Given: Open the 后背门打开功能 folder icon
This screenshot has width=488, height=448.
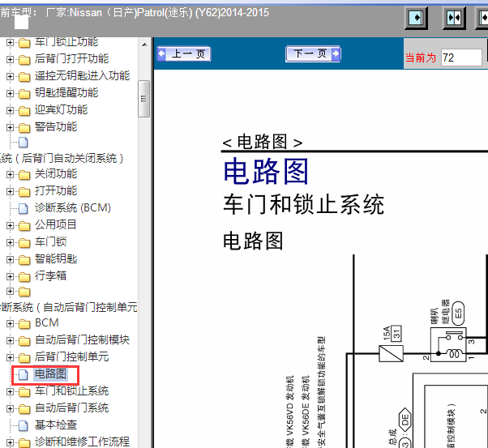Looking at the screenshot, I should click(x=24, y=59).
